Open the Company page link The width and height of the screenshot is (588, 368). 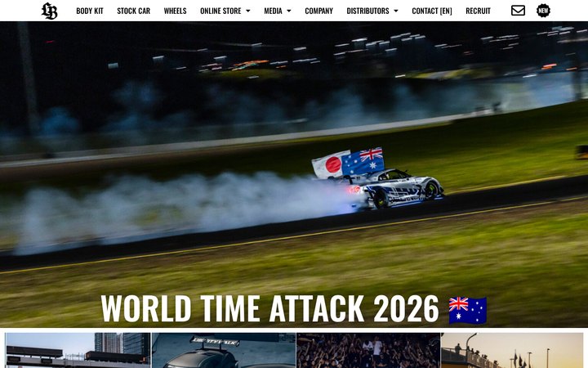pyautogui.click(x=318, y=11)
